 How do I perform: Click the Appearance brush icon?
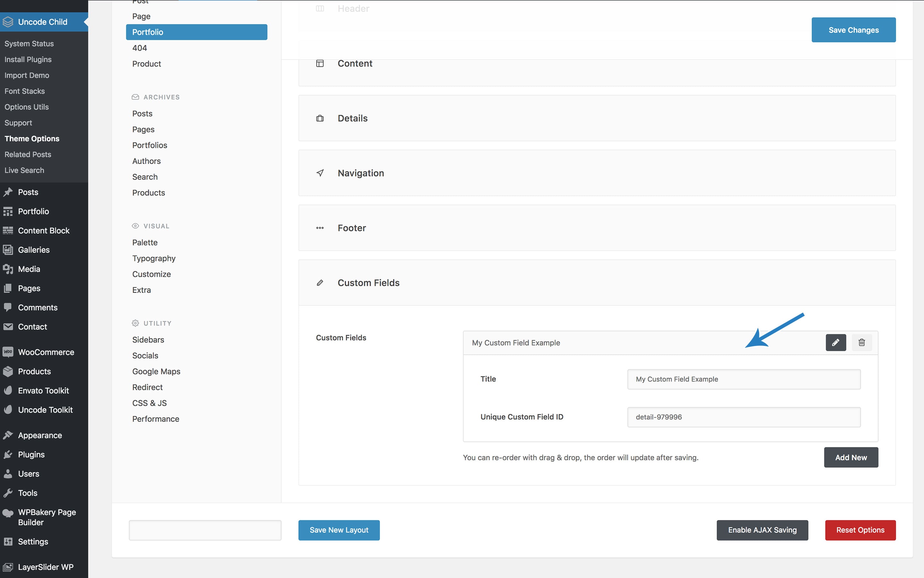point(8,435)
